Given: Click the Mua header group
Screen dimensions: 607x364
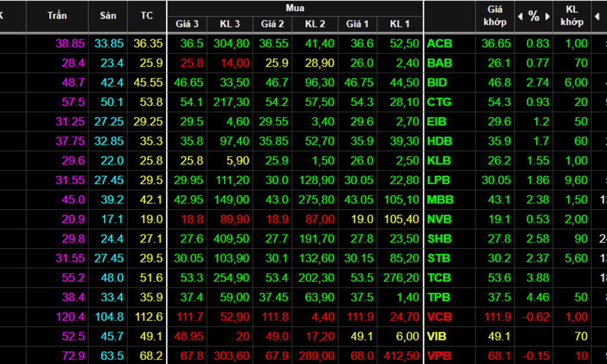Looking at the screenshot, I should pos(295,8).
